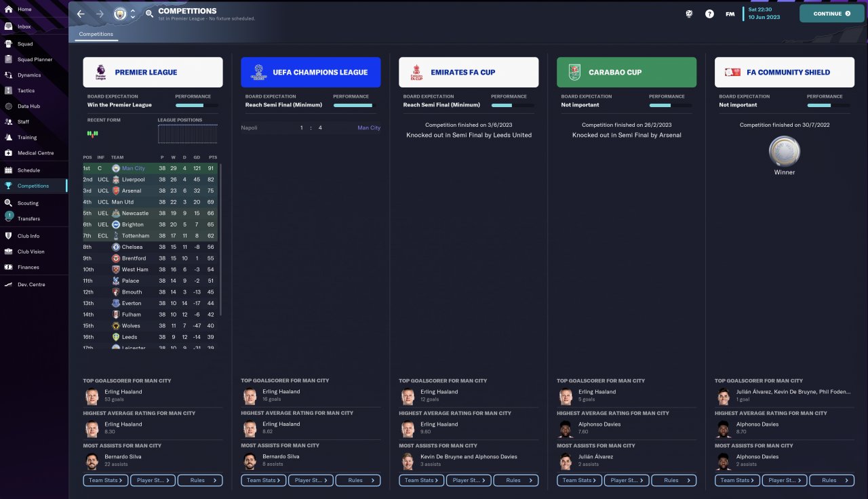Open Premier League Player Stats button
Screen dimensions: 868x499
153,481
